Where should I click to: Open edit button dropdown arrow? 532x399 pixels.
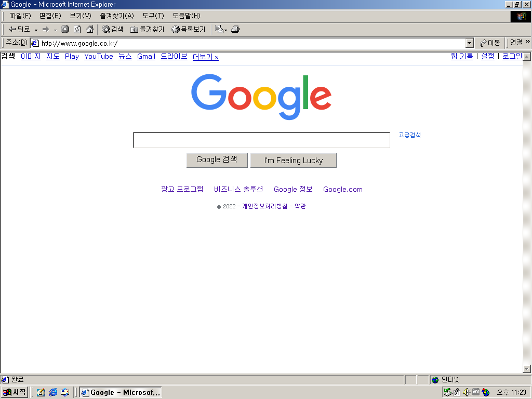(226, 30)
